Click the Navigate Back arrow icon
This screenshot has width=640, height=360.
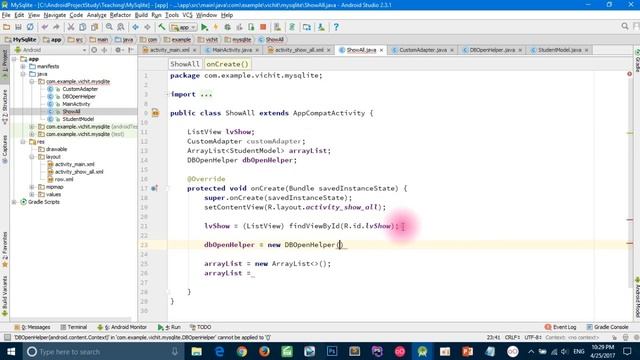pos(135,27)
